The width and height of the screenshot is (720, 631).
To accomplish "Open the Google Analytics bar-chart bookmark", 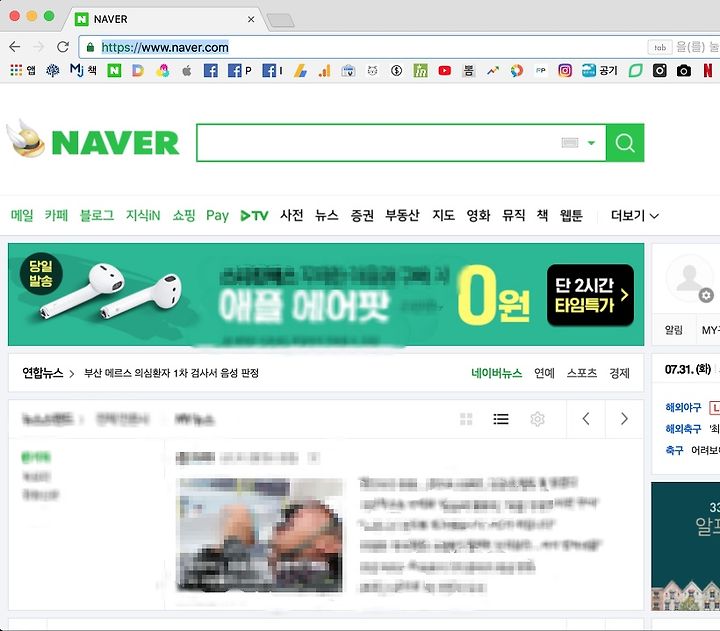I will pos(325,71).
